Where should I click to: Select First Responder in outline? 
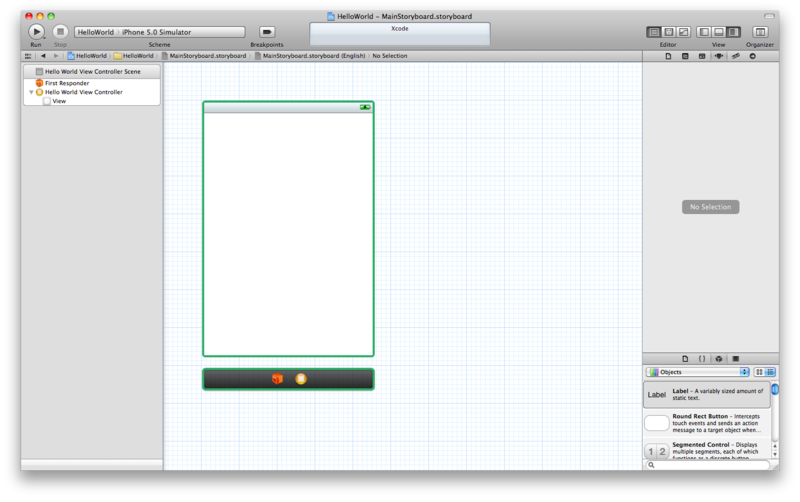point(67,83)
